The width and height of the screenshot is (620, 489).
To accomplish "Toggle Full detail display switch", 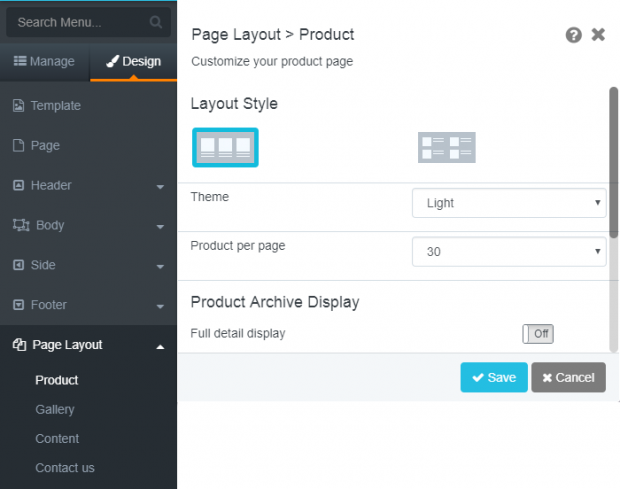I will click(x=538, y=334).
